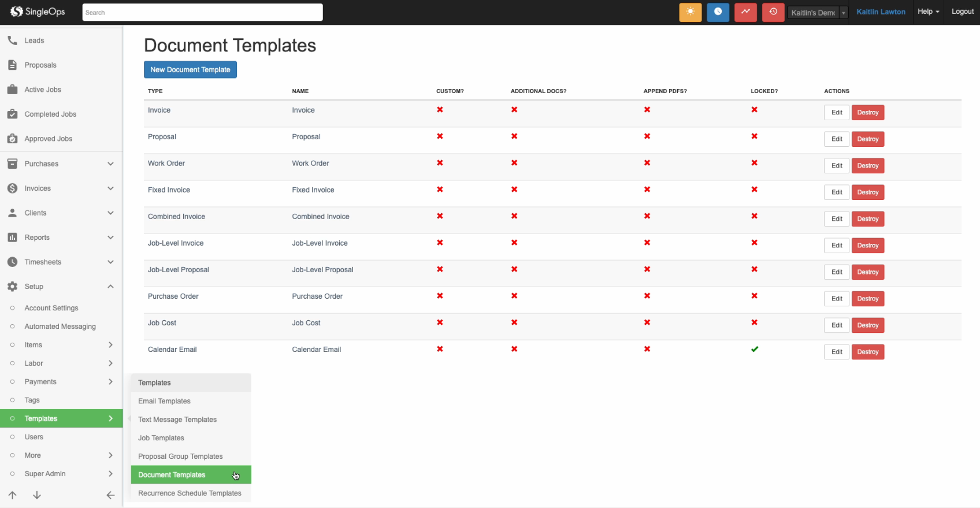Click the sidebar scroll up arrow
Screen dimensions: 980x508
(x=13, y=495)
